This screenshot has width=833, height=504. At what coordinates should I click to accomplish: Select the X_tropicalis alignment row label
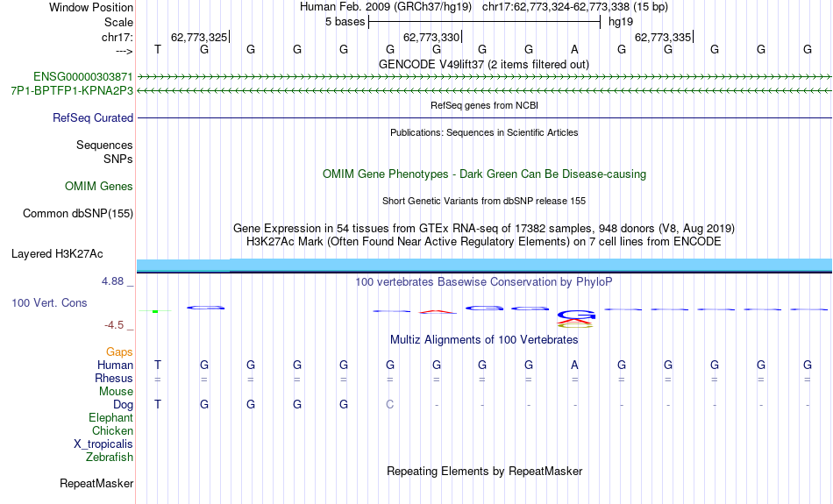pyautogui.click(x=103, y=444)
